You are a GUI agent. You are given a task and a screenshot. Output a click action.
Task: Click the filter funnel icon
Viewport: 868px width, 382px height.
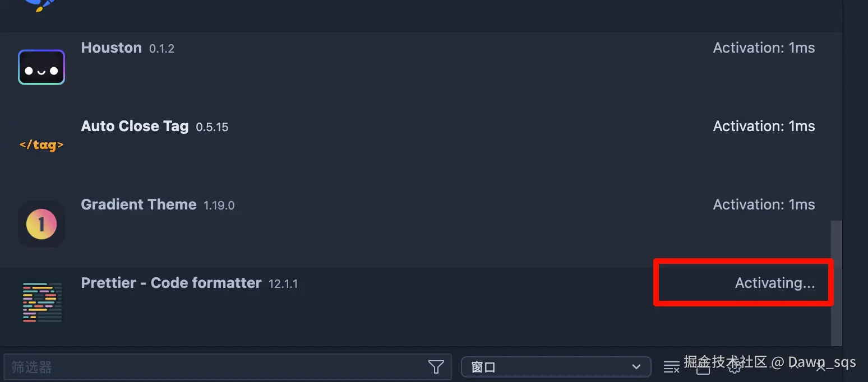click(436, 367)
